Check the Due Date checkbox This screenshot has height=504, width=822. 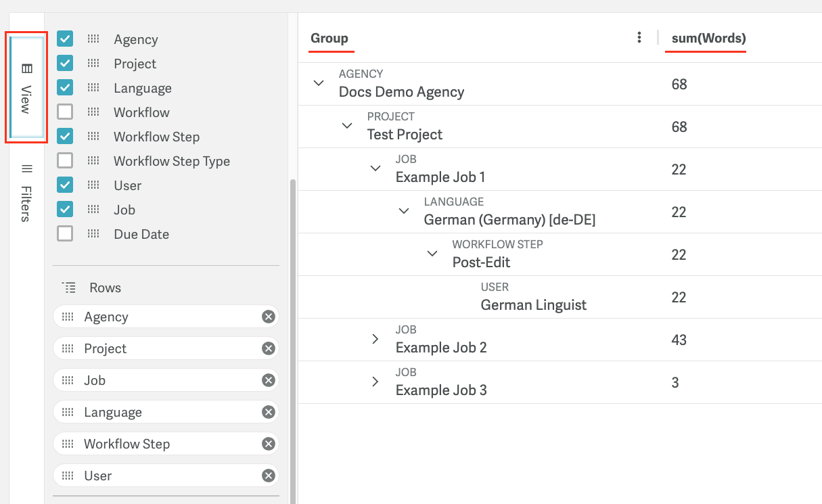65,234
